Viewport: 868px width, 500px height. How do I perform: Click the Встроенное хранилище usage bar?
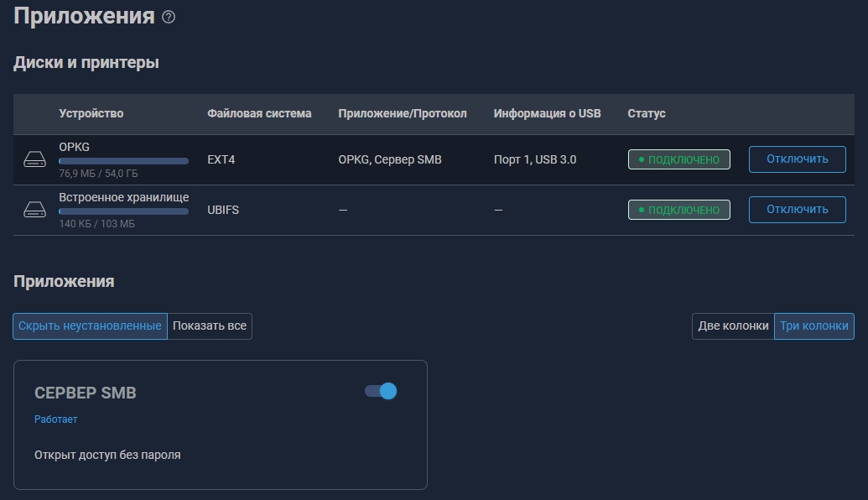click(x=123, y=211)
